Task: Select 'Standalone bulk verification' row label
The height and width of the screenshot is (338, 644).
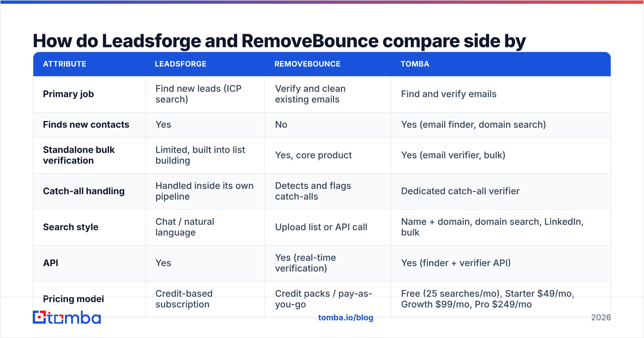Action: click(79, 155)
